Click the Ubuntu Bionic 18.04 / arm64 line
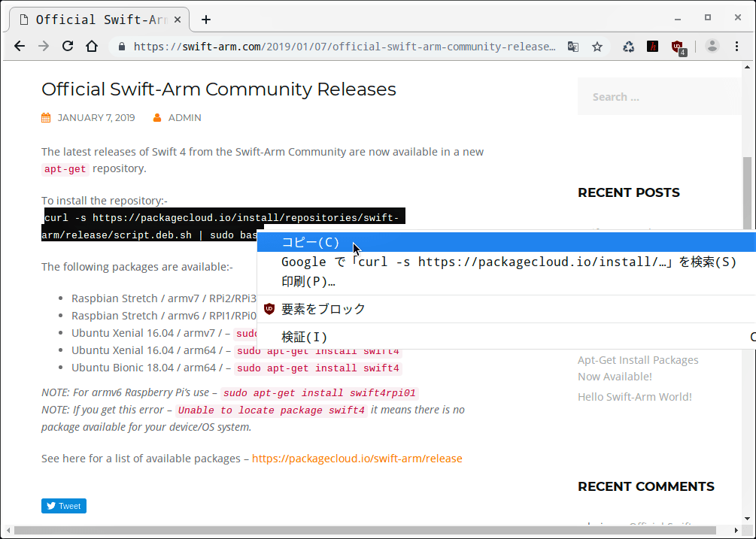Image resolution: width=756 pixels, height=539 pixels. pos(236,368)
